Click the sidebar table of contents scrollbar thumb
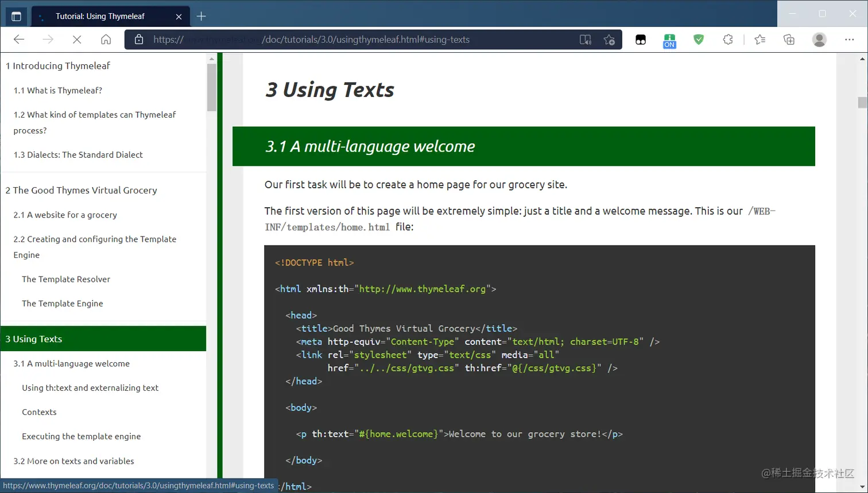 point(211,87)
